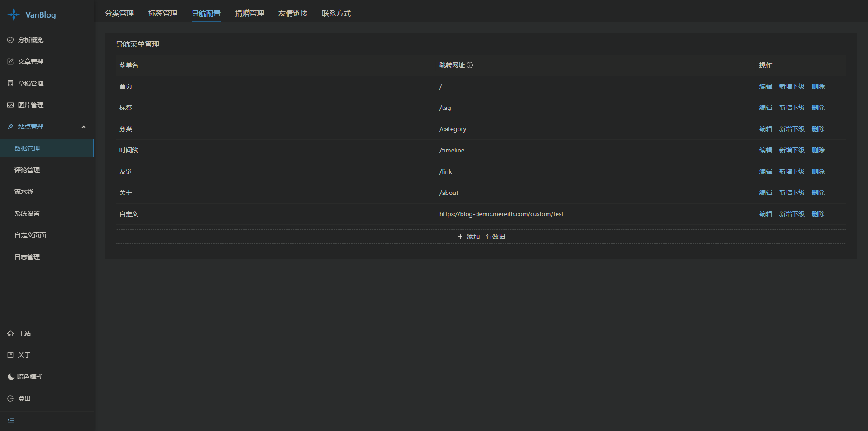Collapse the 站点管理 submenu

[84, 127]
